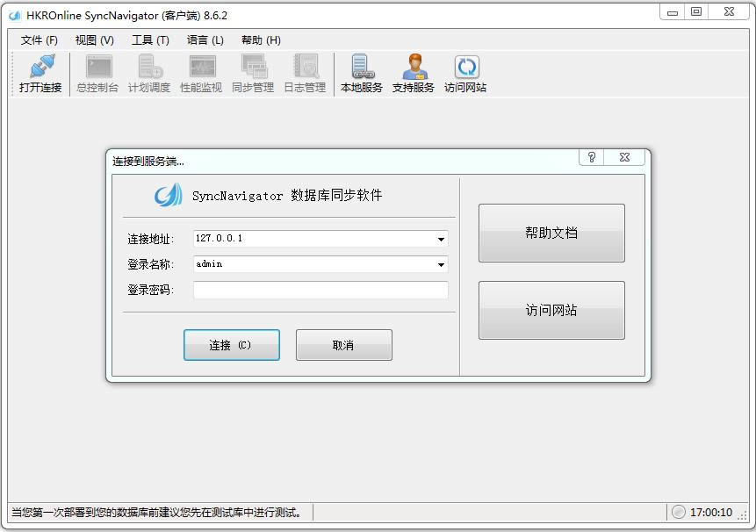756x532 pixels.
Task: Click the 本地服务 local service icon
Action: [x=362, y=74]
